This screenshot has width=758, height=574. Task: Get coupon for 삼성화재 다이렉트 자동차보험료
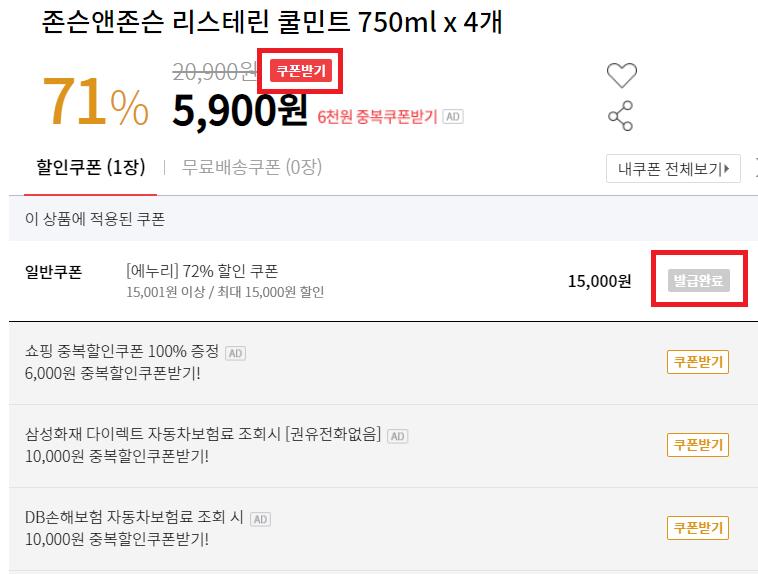pos(697,445)
